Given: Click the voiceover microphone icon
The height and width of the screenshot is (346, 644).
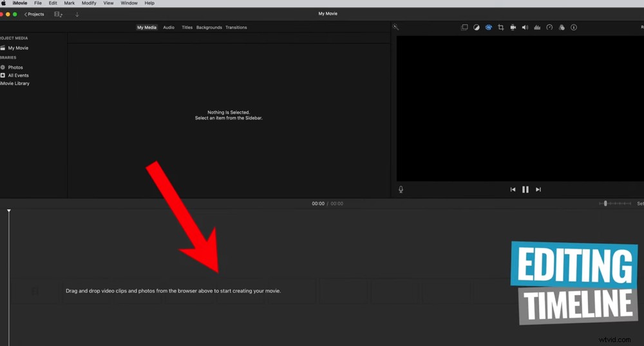Looking at the screenshot, I should [x=401, y=189].
